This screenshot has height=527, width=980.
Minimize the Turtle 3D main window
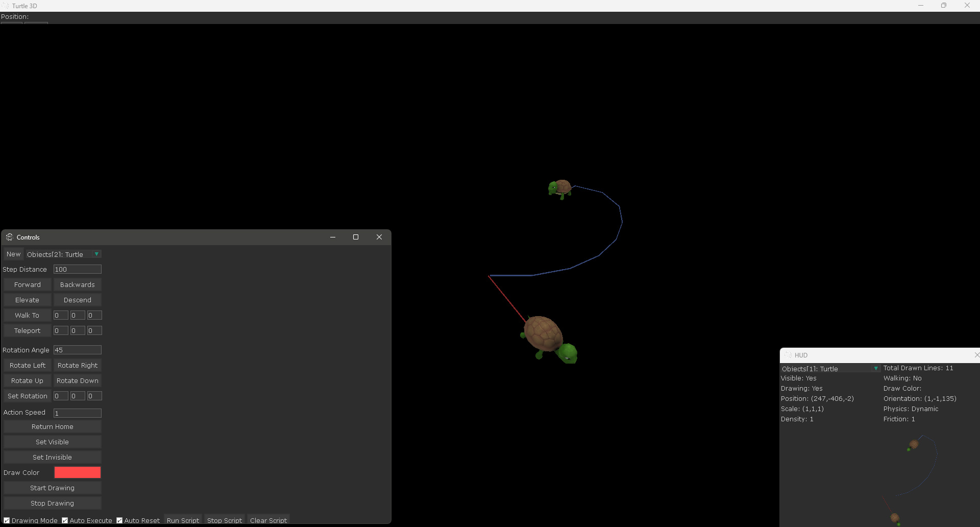921,6
